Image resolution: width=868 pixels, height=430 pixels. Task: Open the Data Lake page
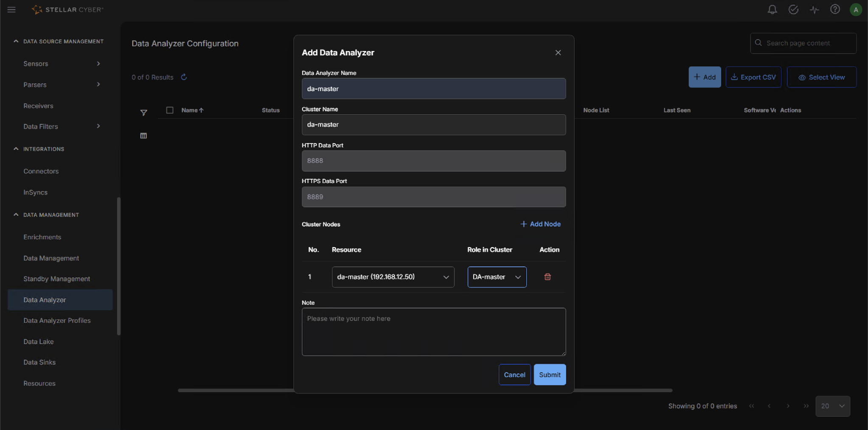tap(38, 342)
